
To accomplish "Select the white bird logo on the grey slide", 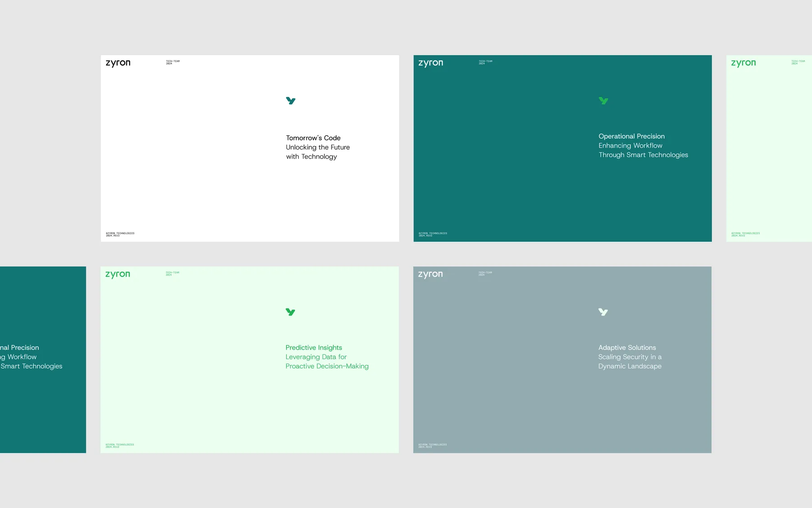I will tap(603, 312).
